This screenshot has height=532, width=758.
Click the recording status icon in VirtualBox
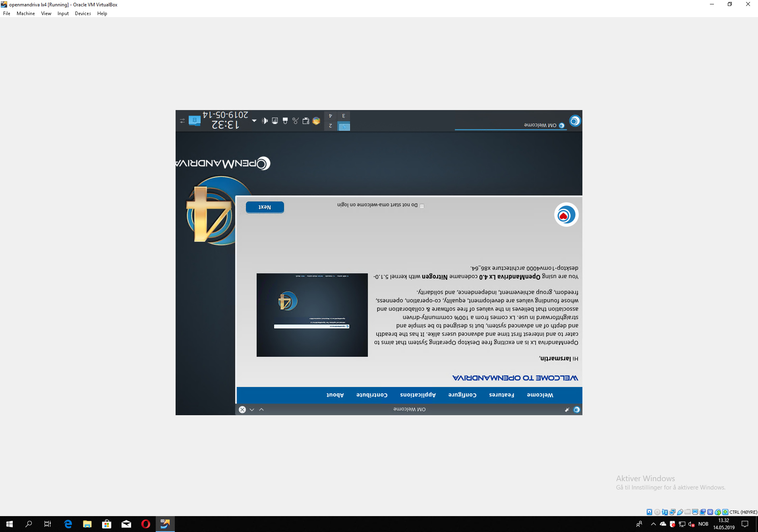point(702,512)
